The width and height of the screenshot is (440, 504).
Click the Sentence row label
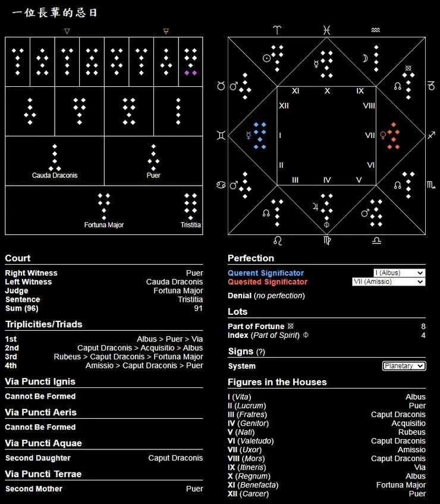pos(23,299)
